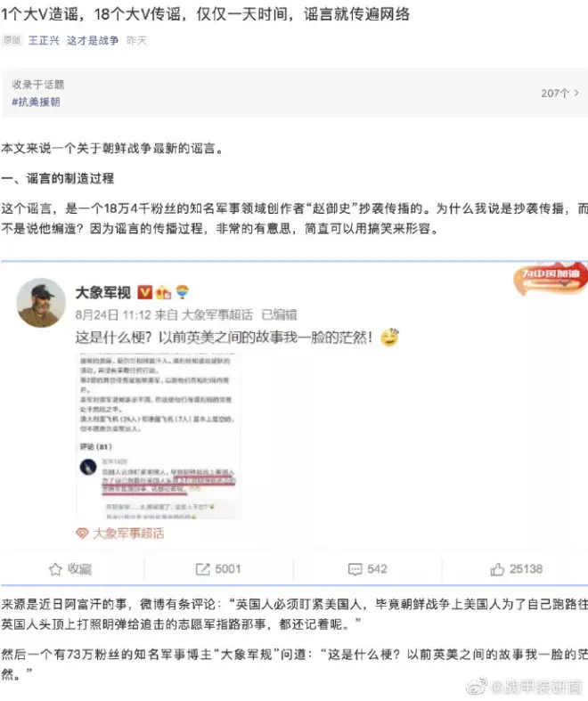Screen dimensions: 588x701
Task: Click the 收藏 label
Action: 79,569
